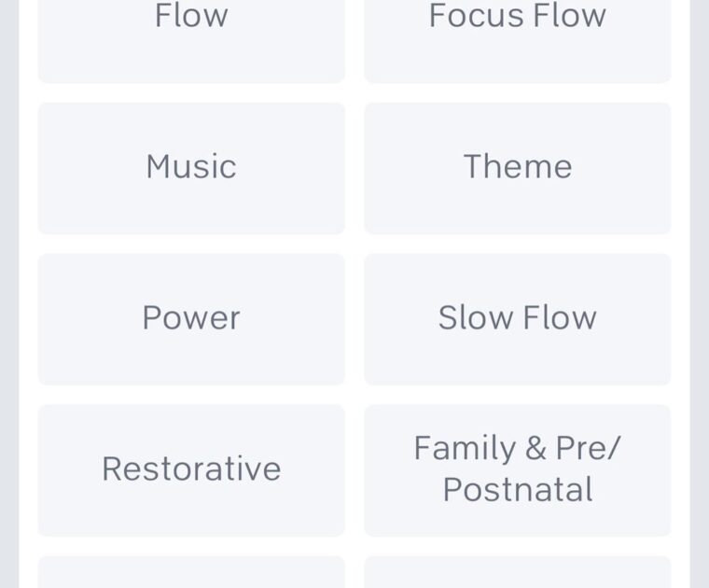Click the "Flow" label at top left

pos(191,16)
